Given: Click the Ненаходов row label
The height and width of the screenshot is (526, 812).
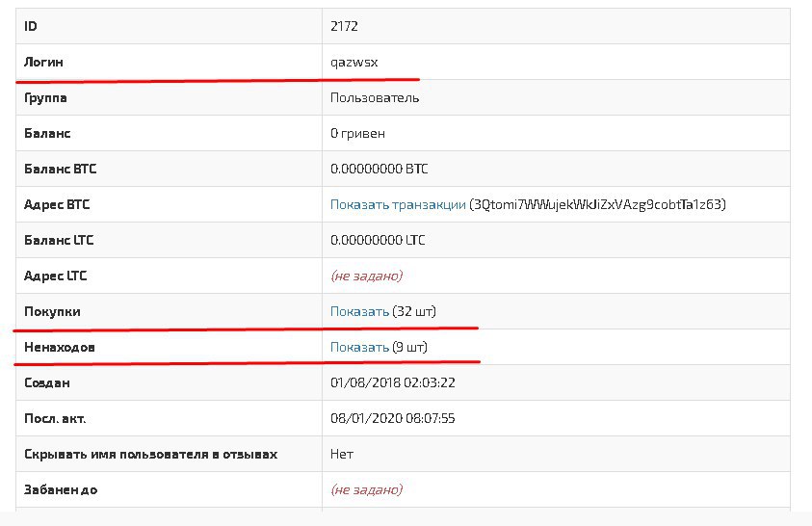Looking at the screenshot, I should coord(59,348).
